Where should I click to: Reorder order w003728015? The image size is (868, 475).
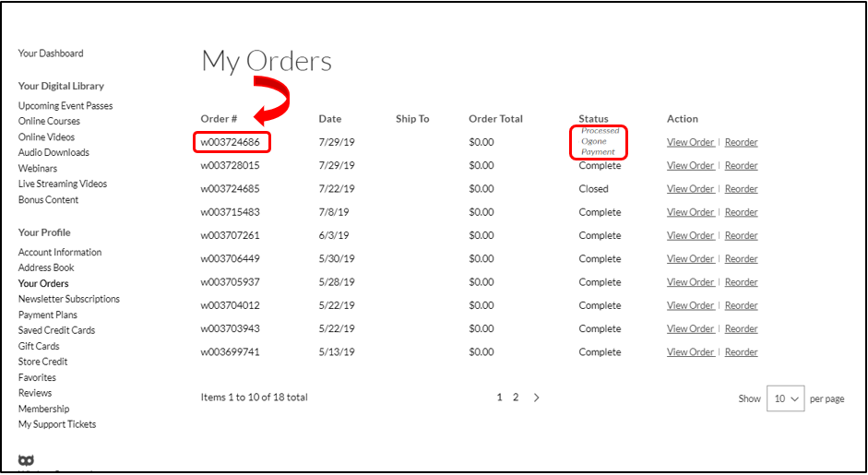pyautogui.click(x=741, y=166)
